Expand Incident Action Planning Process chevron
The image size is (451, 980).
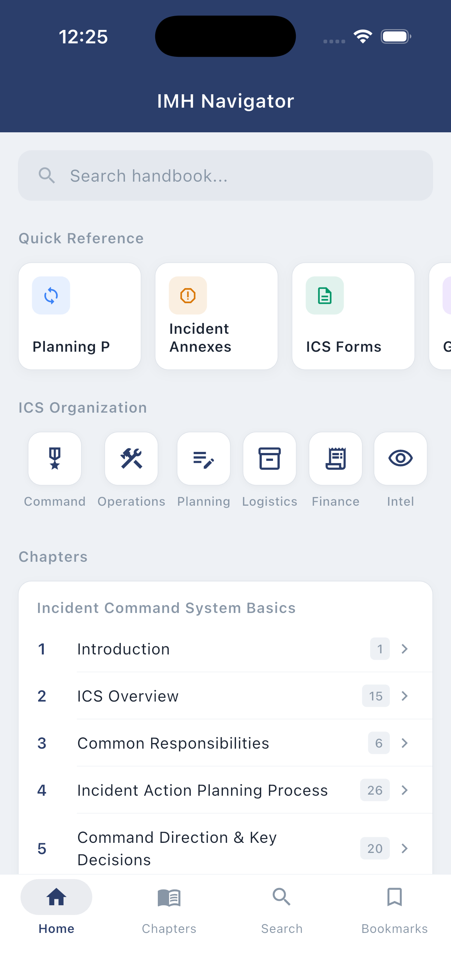point(404,790)
